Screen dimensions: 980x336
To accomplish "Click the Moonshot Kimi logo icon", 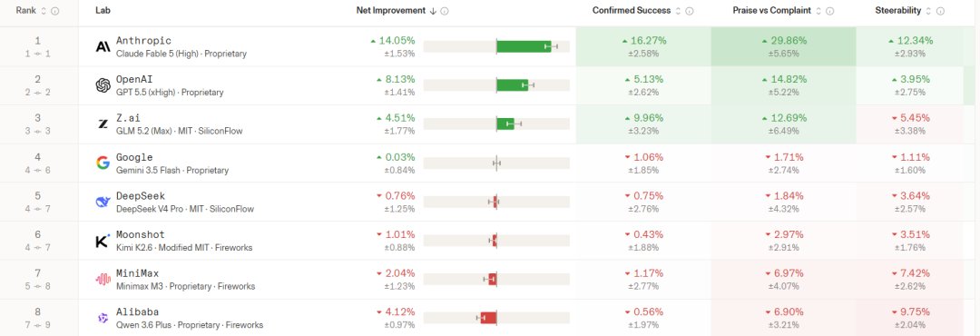I will point(103,241).
